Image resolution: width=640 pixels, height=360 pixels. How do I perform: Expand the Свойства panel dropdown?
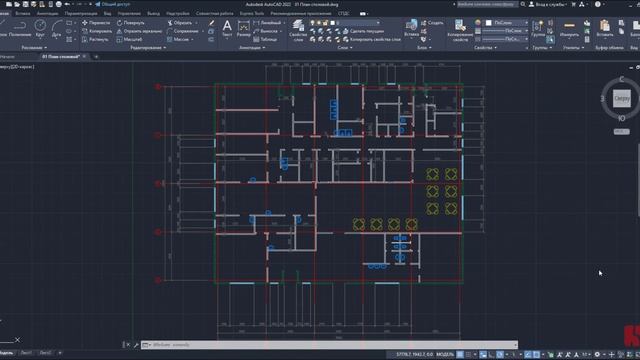485,48
